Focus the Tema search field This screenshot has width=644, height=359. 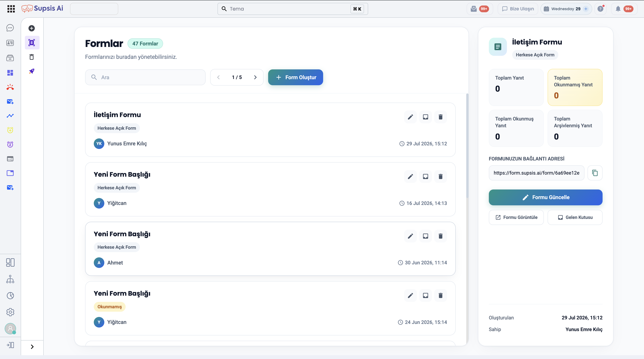(293, 9)
